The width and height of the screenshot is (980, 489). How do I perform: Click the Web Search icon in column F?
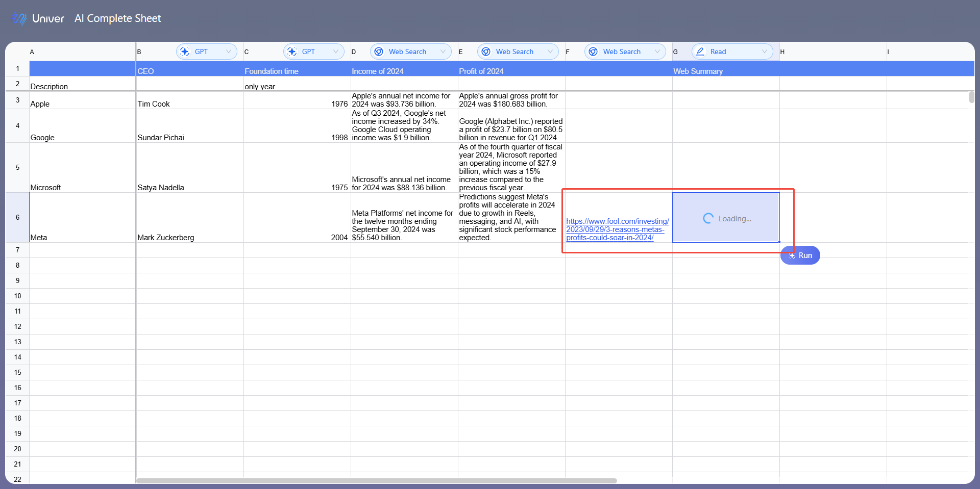point(594,52)
